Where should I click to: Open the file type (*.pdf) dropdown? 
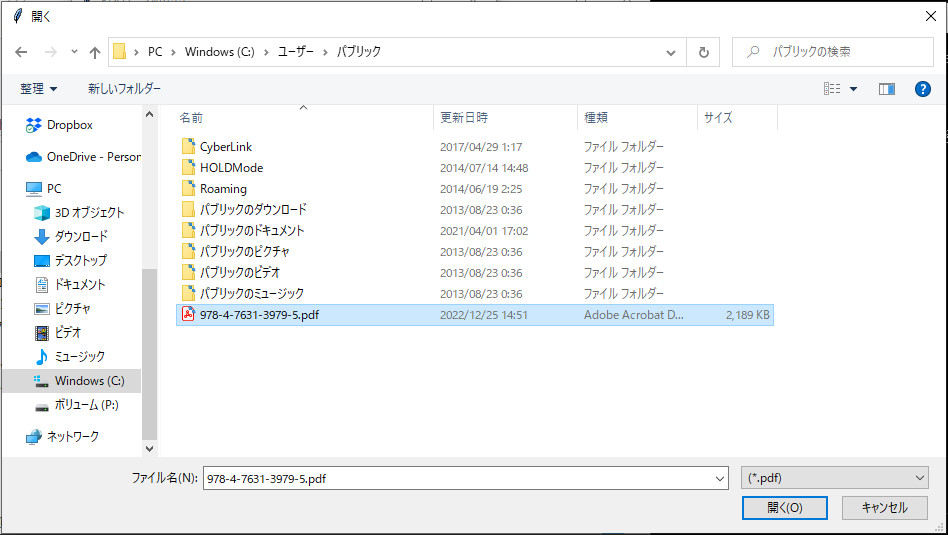click(835, 478)
